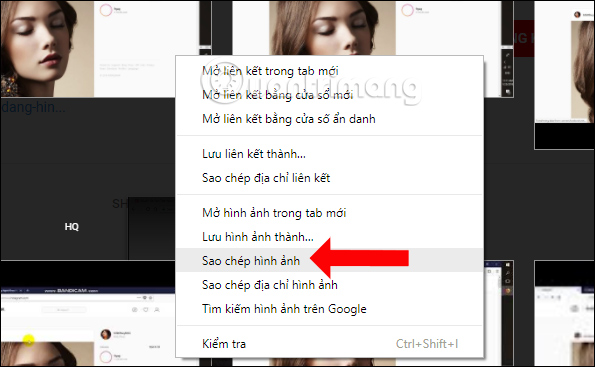Choose 'Mở hình ảnh trong tab mới'

click(329, 213)
